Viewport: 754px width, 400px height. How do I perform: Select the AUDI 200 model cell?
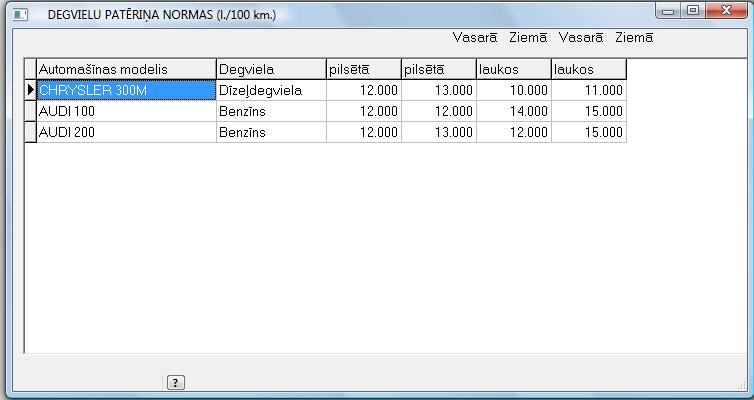tap(126, 132)
